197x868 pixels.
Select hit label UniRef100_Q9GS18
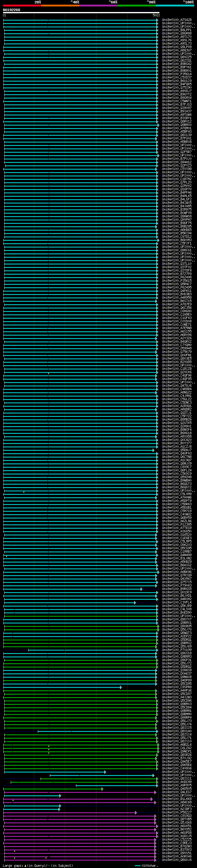[x=177, y=653]
